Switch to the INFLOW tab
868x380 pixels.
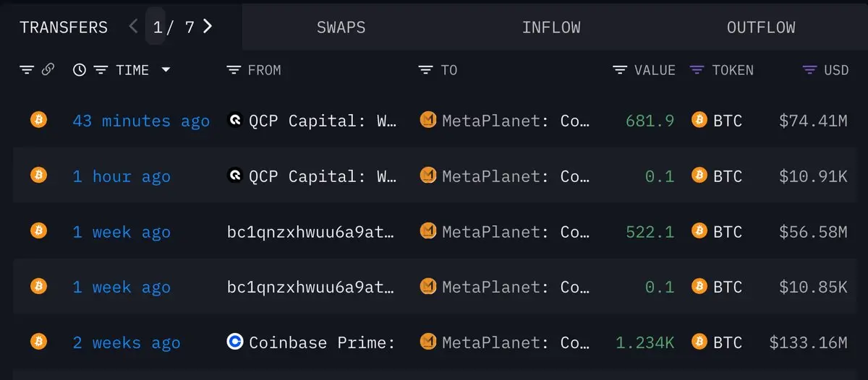551,27
